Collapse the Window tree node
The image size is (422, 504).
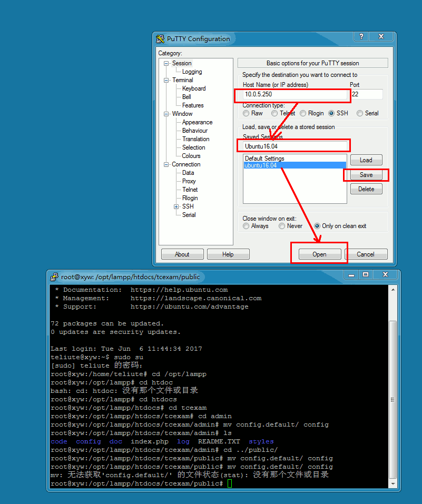[x=166, y=114]
